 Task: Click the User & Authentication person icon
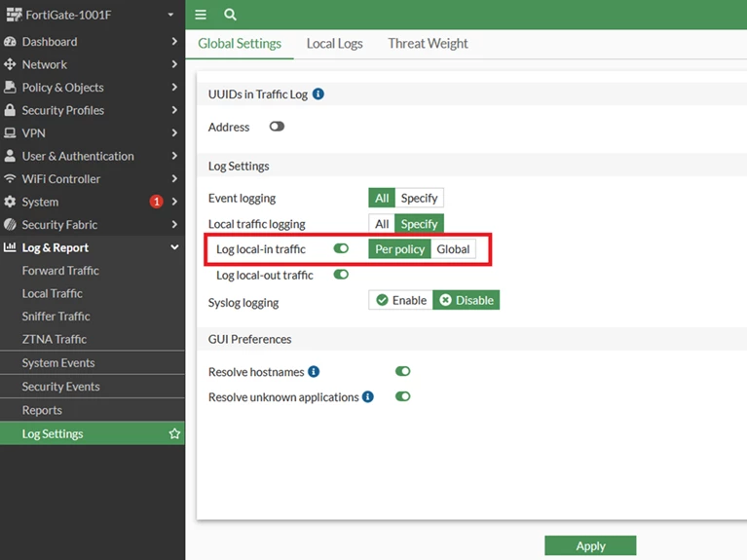pyautogui.click(x=10, y=156)
